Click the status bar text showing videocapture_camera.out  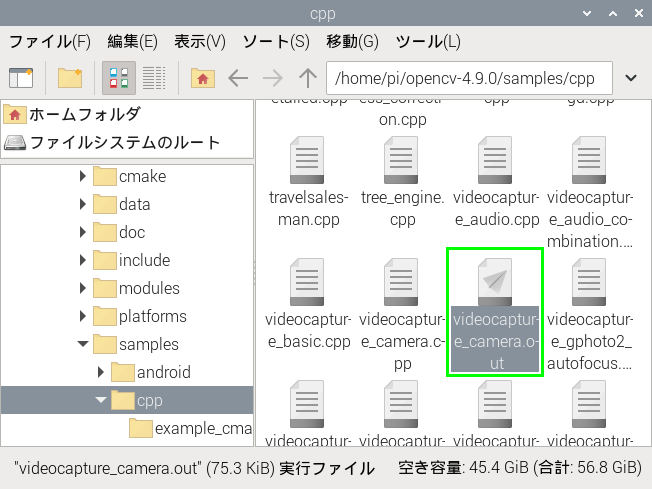click(x=195, y=468)
